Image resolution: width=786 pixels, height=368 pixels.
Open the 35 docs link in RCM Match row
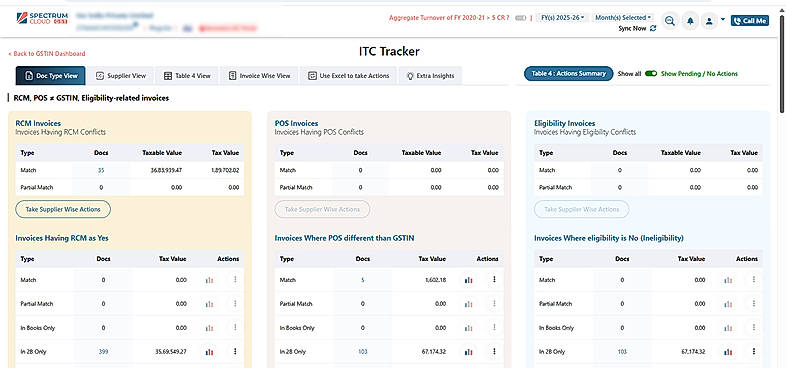[101, 170]
